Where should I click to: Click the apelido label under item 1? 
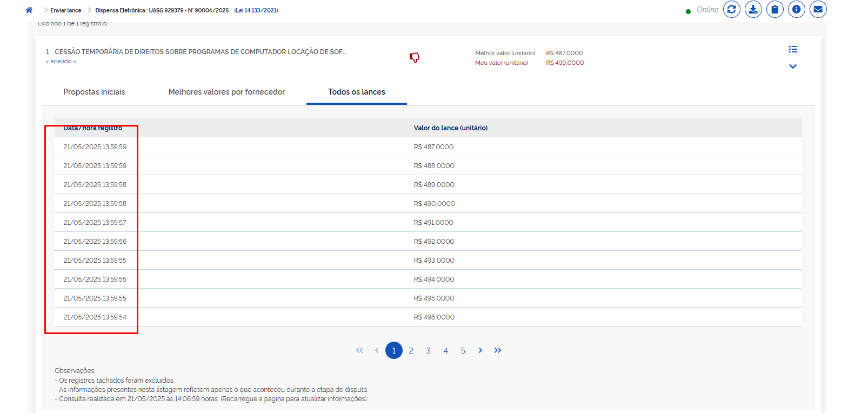click(61, 62)
